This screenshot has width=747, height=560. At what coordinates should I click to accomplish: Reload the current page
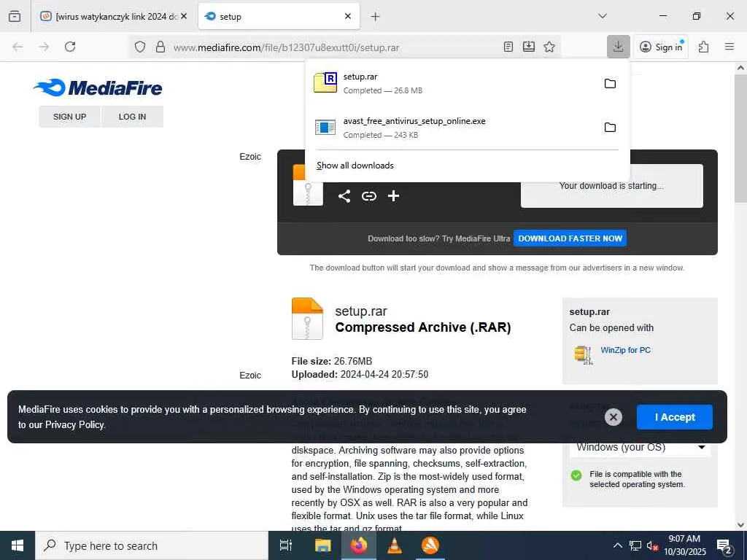[70, 47]
